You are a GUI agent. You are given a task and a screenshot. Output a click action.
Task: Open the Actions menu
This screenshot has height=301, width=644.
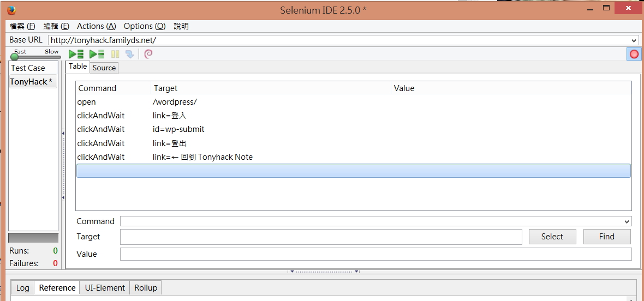(97, 26)
